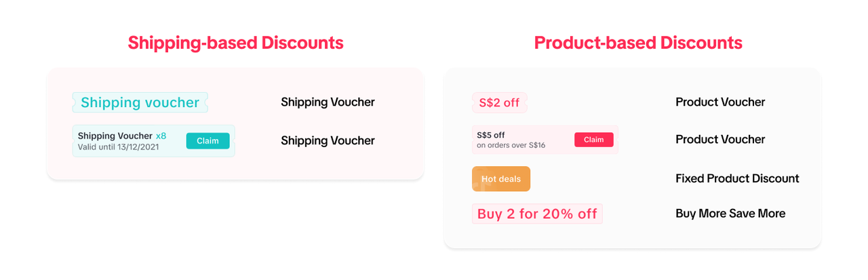Click 'Product Voucher' label beside the red Claim button

point(720,140)
